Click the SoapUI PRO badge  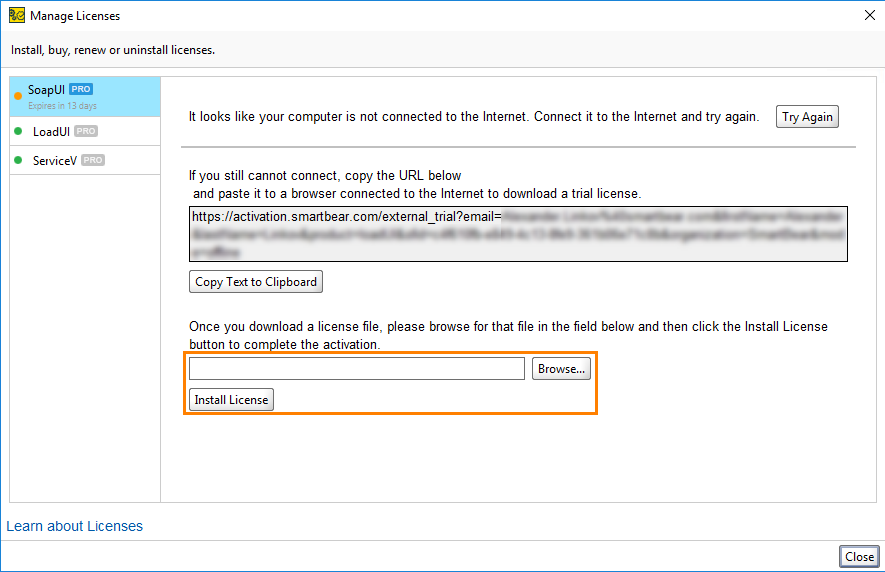(x=81, y=89)
